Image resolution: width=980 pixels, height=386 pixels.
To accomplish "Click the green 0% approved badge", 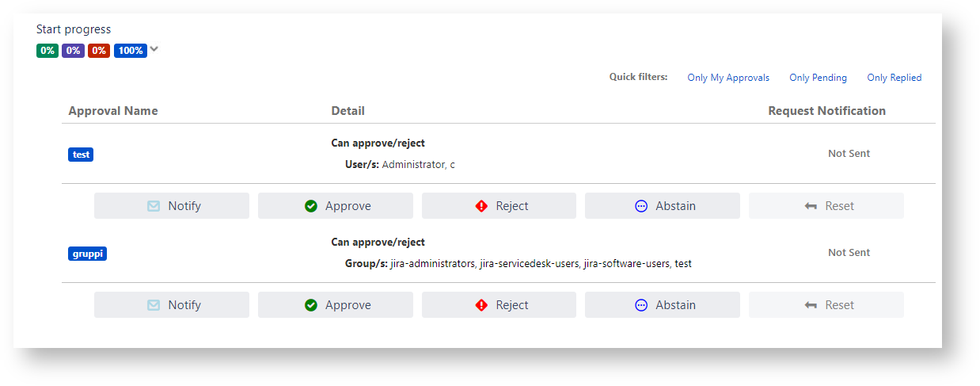I will [47, 51].
